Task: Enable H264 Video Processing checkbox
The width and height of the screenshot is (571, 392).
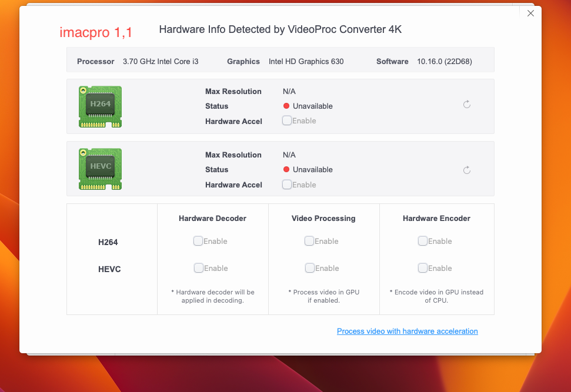Action: pos(309,241)
